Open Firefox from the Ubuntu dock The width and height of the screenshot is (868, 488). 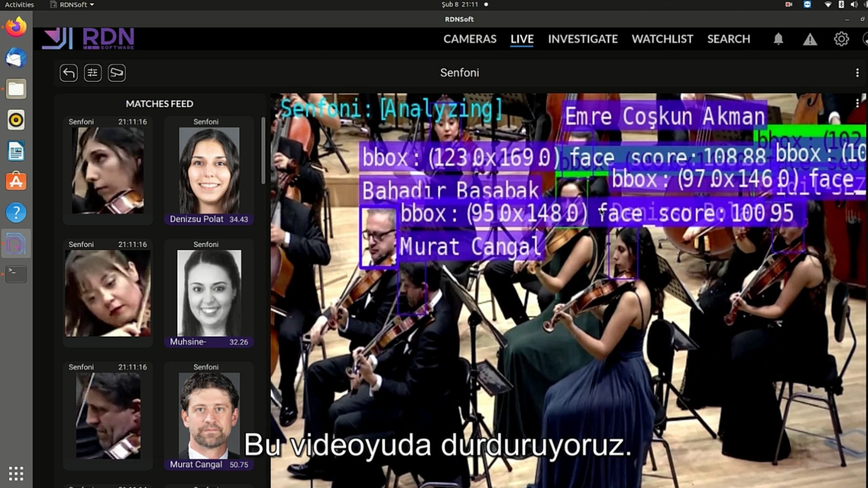click(x=16, y=27)
